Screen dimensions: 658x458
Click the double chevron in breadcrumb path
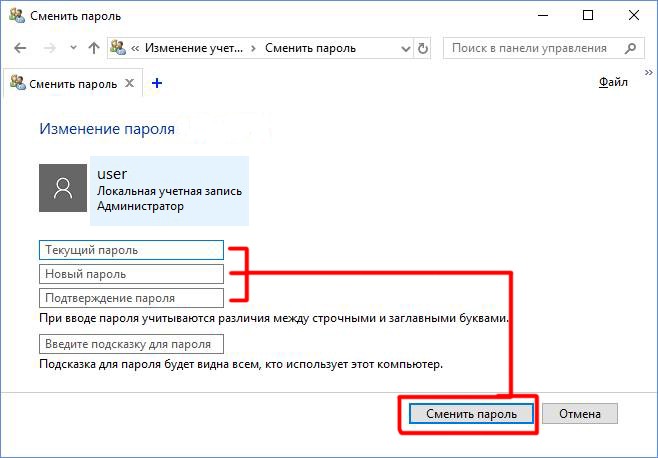click(x=135, y=48)
